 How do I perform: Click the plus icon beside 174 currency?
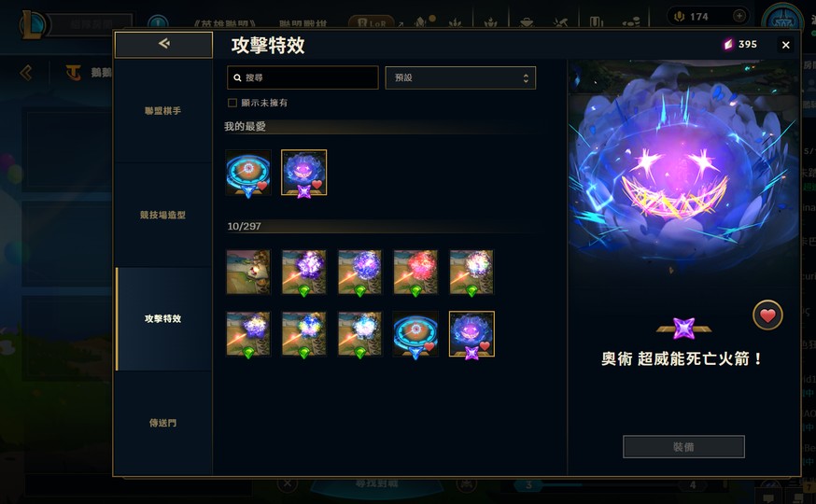pyautogui.click(x=739, y=16)
